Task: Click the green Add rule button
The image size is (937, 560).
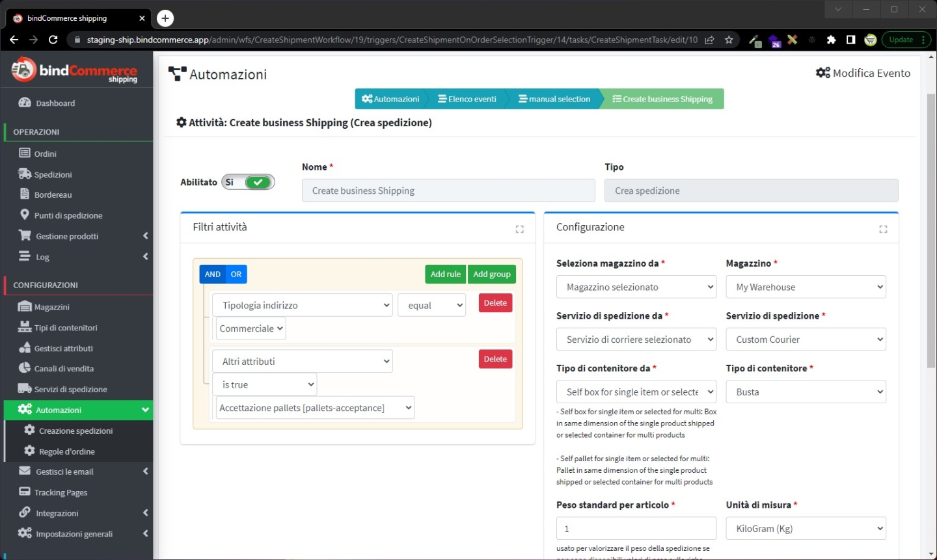Action: click(x=445, y=274)
